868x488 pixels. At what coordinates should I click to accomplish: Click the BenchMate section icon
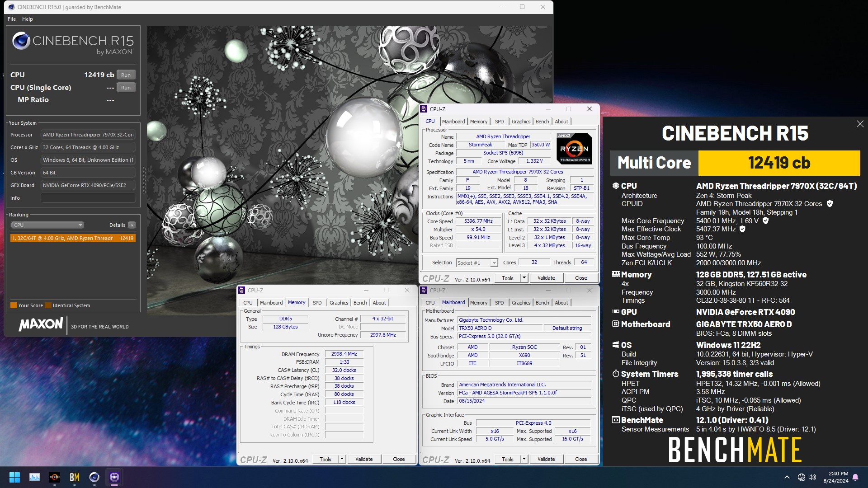coord(616,420)
